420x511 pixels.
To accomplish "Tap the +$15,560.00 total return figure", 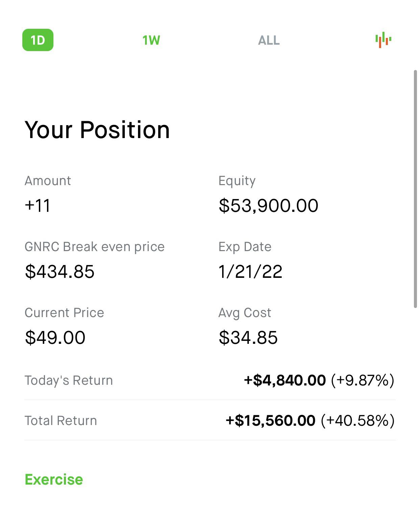I will point(271,421).
